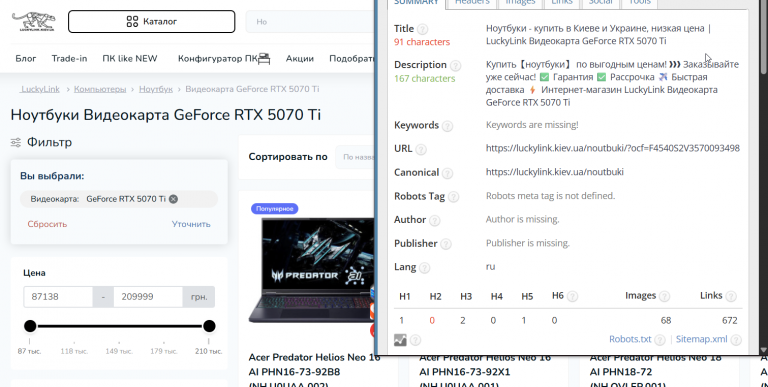Screen dimensions: 768x387
Task: Click Сбросить to reset filters
Action: coord(47,224)
